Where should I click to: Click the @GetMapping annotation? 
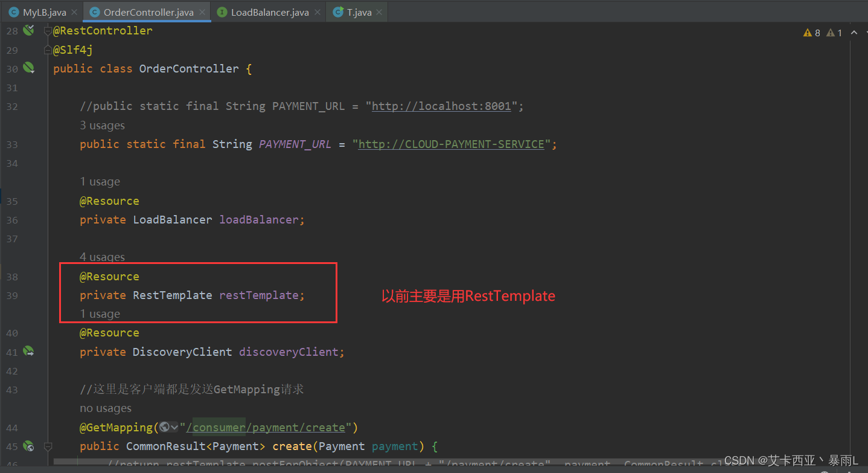[x=116, y=427]
